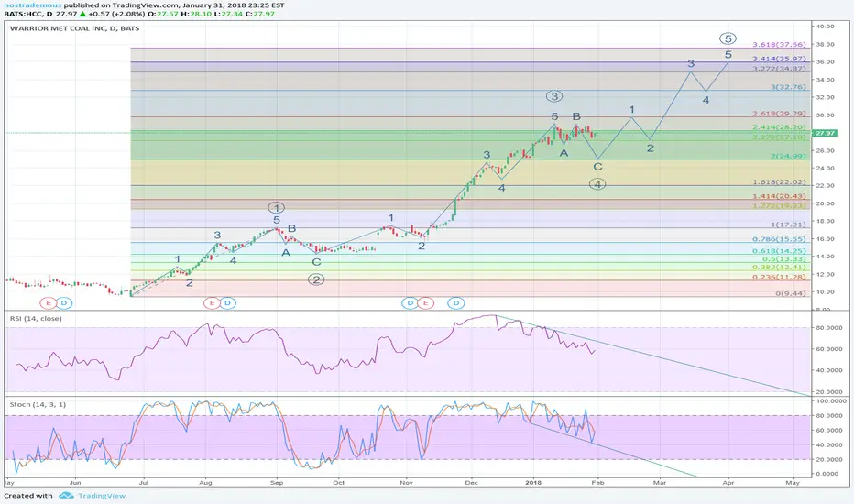Image resolution: width=854 pixels, height=504 pixels.
Task: Click the 1.272(19.33) Fibonacci level label
Action: (x=779, y=206)
